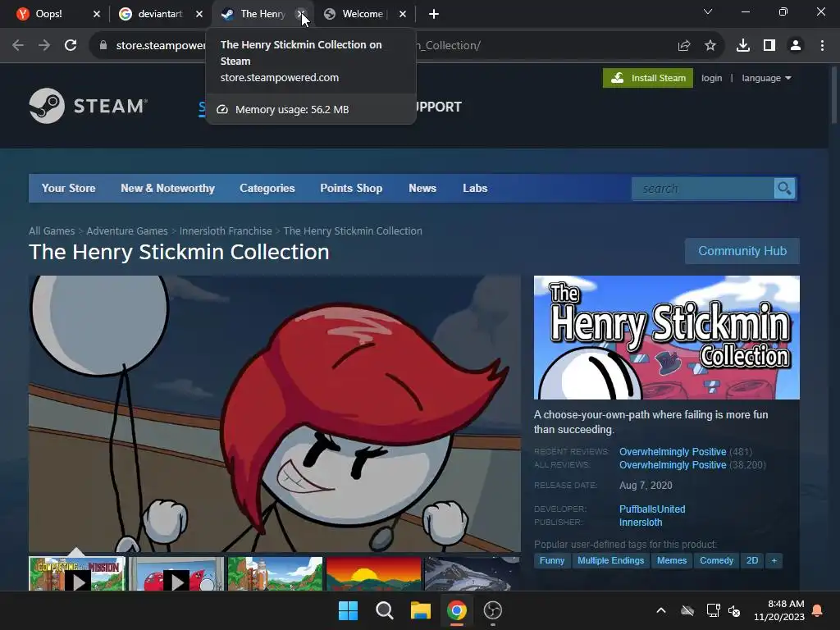Follow the All Games breadcrumb
Viewport: 840px width, 630px height.
point(52,231)
